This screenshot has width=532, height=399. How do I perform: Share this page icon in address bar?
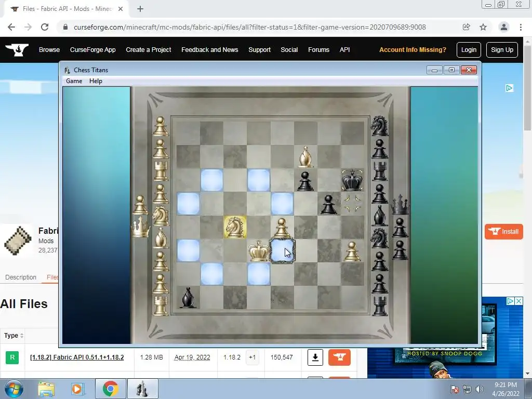point(466,27)
